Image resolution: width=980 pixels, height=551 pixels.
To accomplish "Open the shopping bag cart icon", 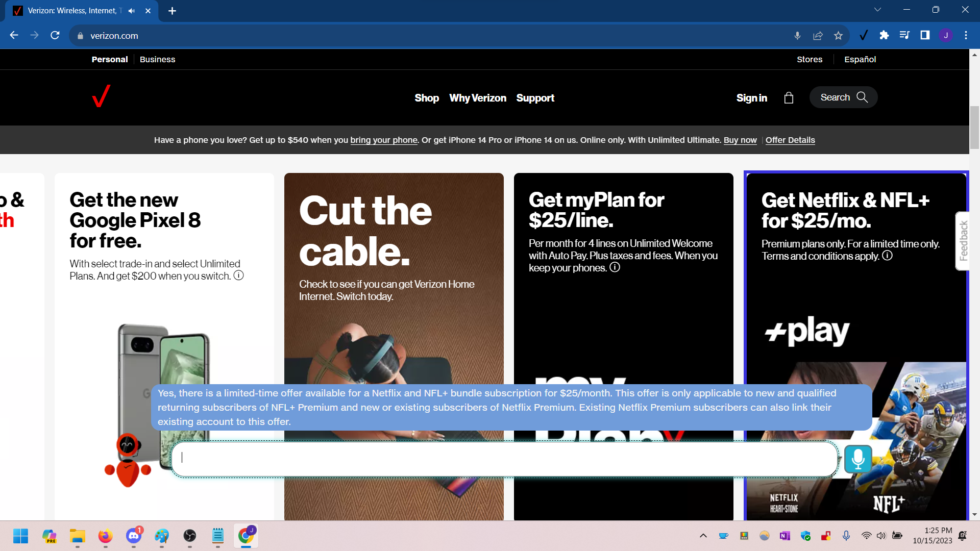I will coord(789,98).
